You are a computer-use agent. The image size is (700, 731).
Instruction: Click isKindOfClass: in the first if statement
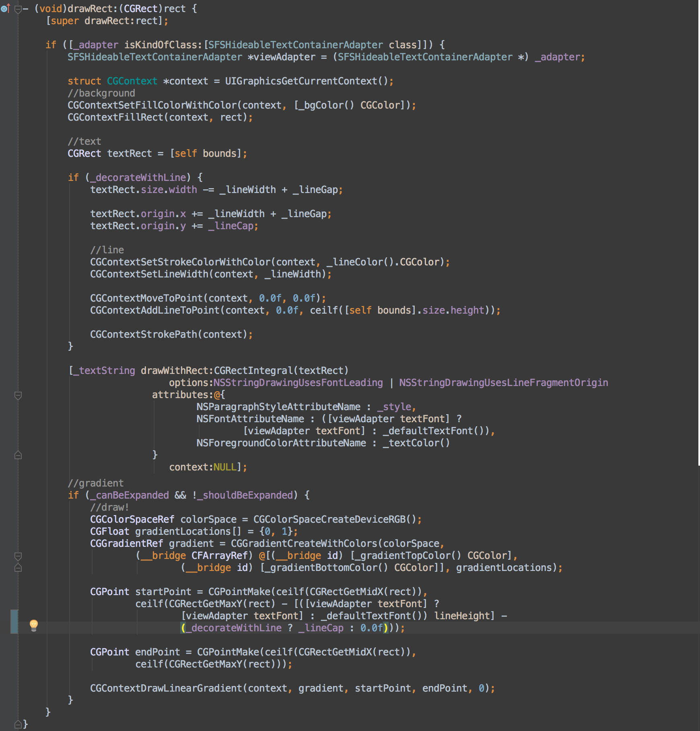pos(163,45)
